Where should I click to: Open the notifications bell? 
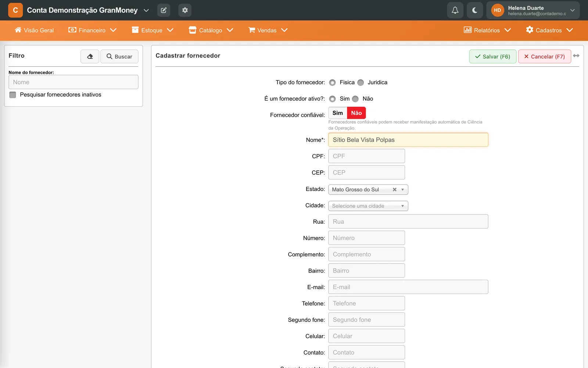point(455,10)
